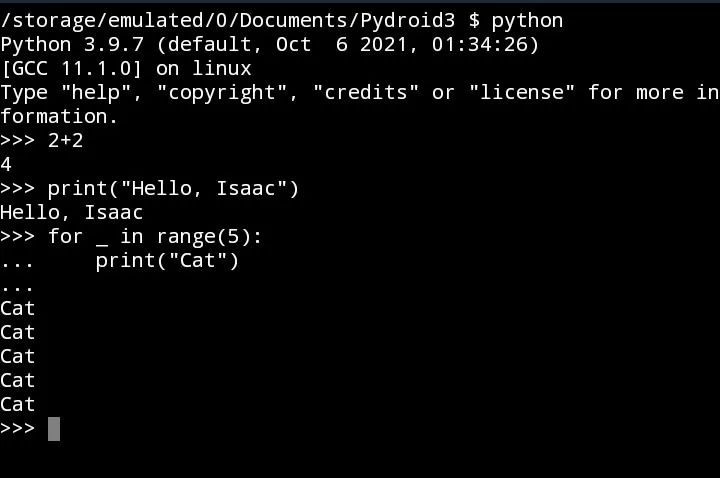Click the first Cat output line

17,309
